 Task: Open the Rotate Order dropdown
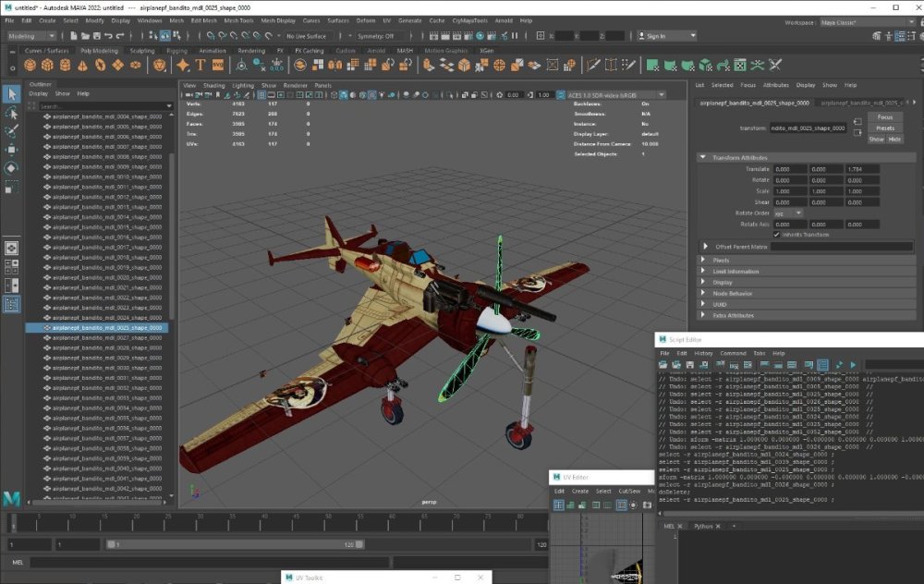788,213
